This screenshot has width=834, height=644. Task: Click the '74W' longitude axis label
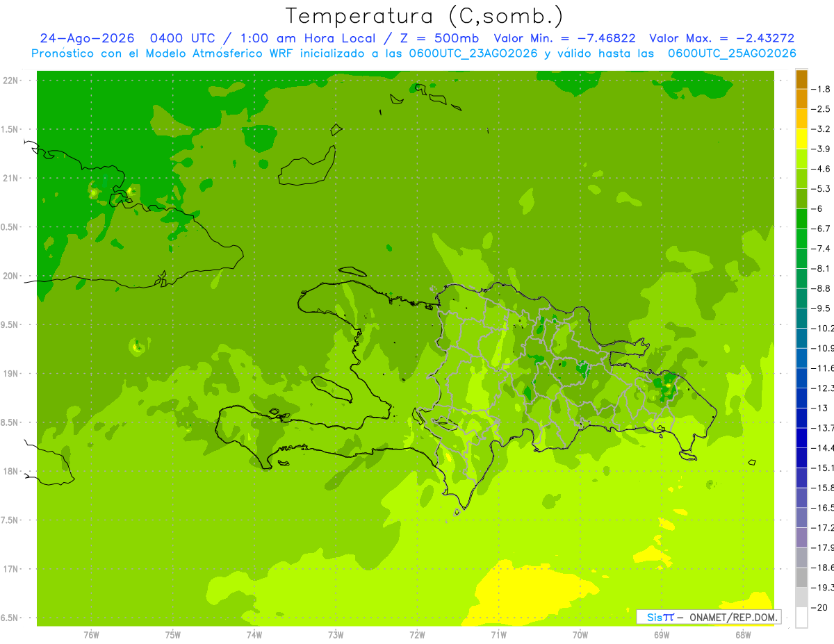(254, 635)
